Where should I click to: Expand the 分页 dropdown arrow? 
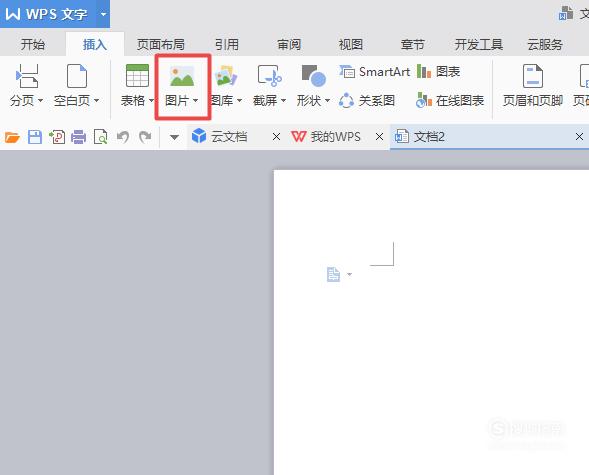(x=40, y=101)
